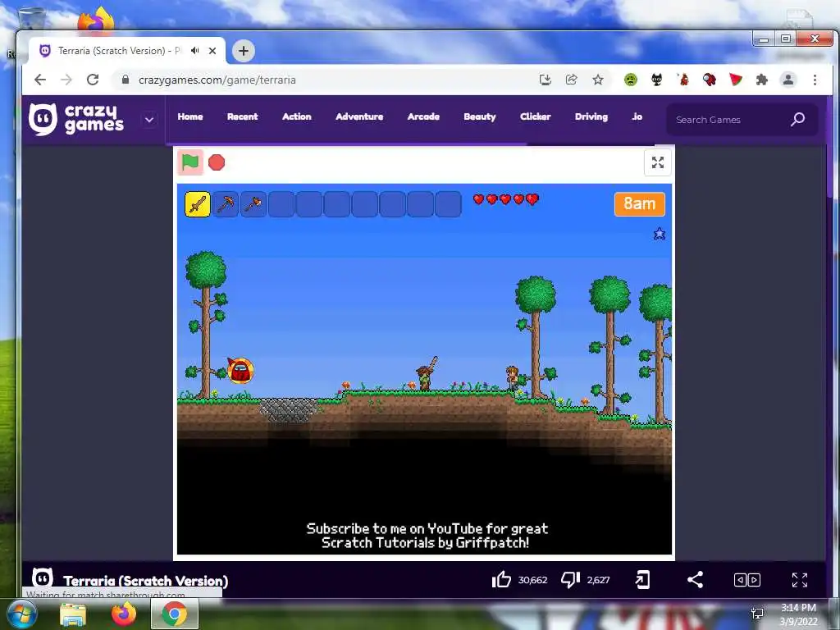Click the address bar URL

point(217,80)
